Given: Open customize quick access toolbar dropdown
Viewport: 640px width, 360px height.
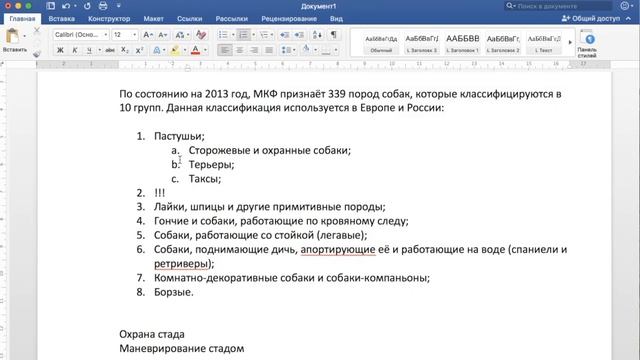Looking at the screenshot, I should coord(119,6).
